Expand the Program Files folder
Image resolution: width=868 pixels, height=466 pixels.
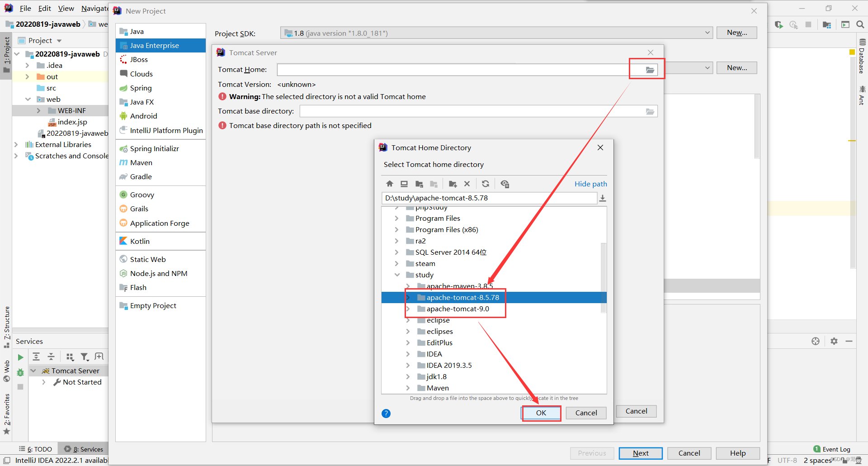(x=397, y=218)
